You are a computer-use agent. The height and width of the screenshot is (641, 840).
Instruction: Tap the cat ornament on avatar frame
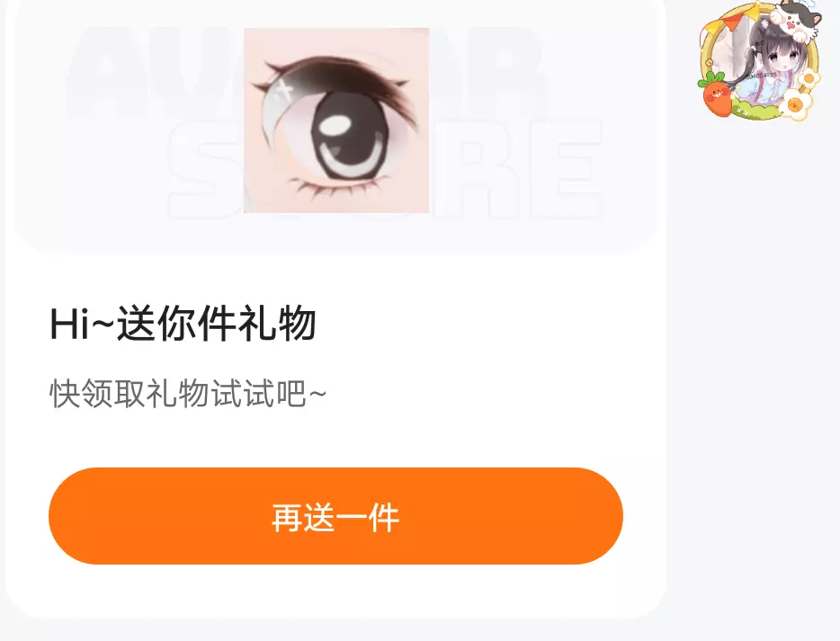(x=799, y=19)
